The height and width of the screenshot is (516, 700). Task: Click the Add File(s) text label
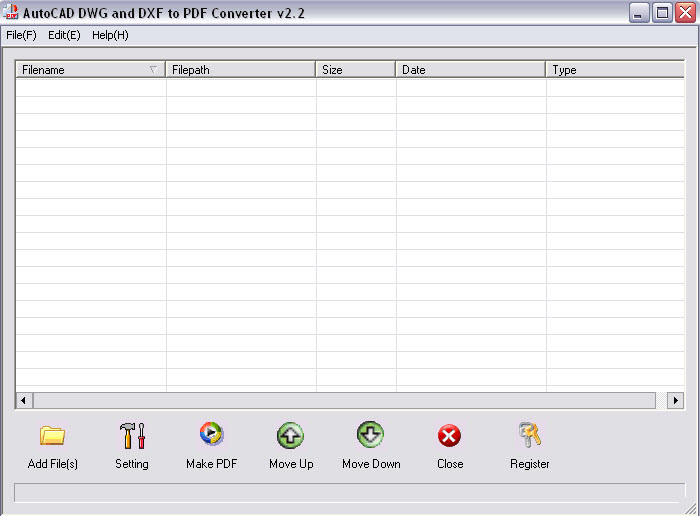pyautogui.click(x=53, y=464)
